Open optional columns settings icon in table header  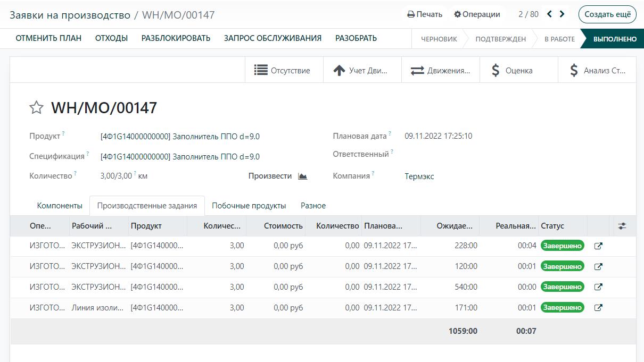622,226
